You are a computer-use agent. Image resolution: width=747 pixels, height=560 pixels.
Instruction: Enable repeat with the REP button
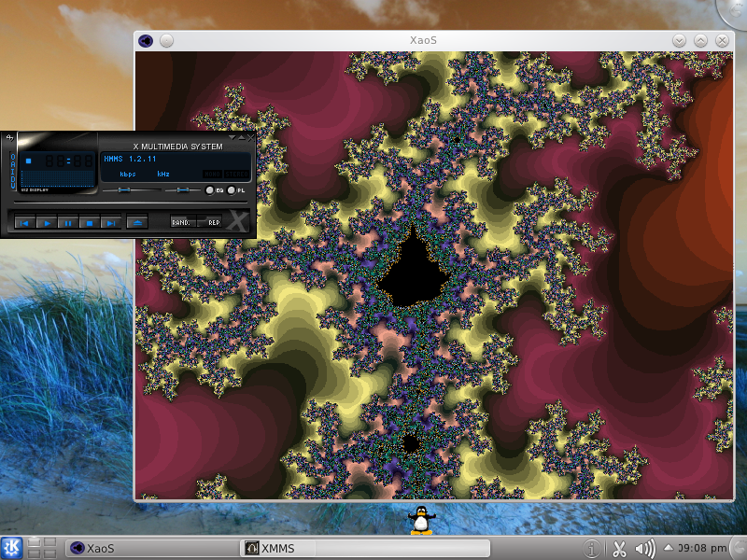[210, 222]
